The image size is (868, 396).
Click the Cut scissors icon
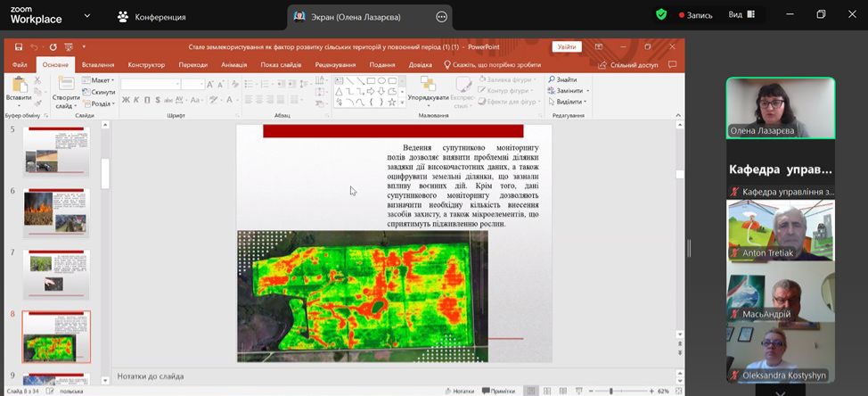37,80
